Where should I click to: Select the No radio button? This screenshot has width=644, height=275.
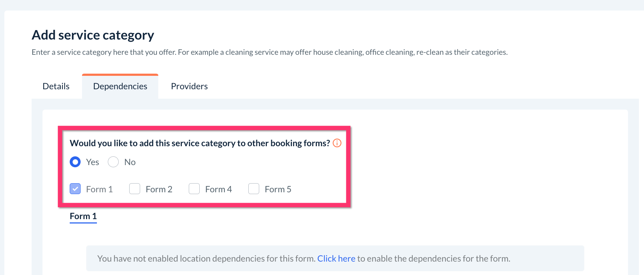click(x=113, y=162)
